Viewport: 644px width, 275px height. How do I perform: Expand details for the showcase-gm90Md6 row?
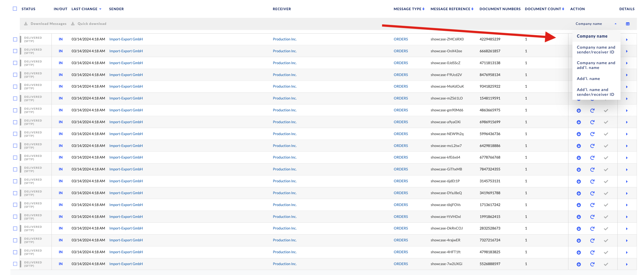(627, 111)
